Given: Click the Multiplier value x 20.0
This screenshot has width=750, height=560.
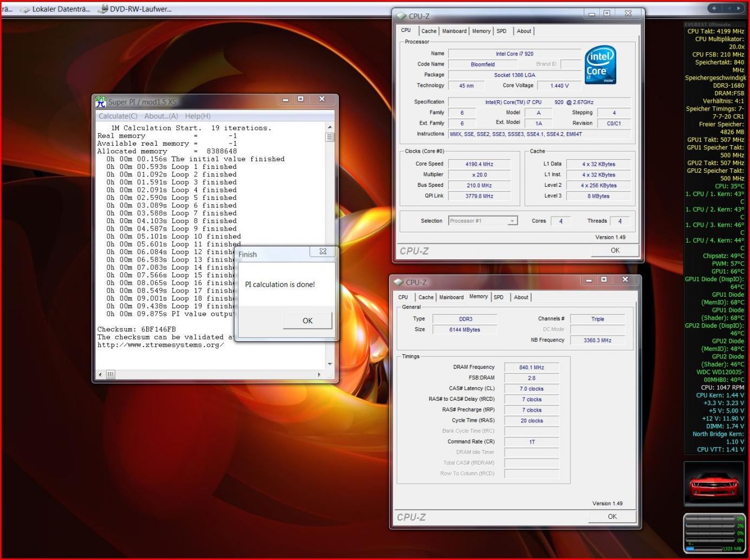Looking at the screenshot, I should [x=479, y=175].
